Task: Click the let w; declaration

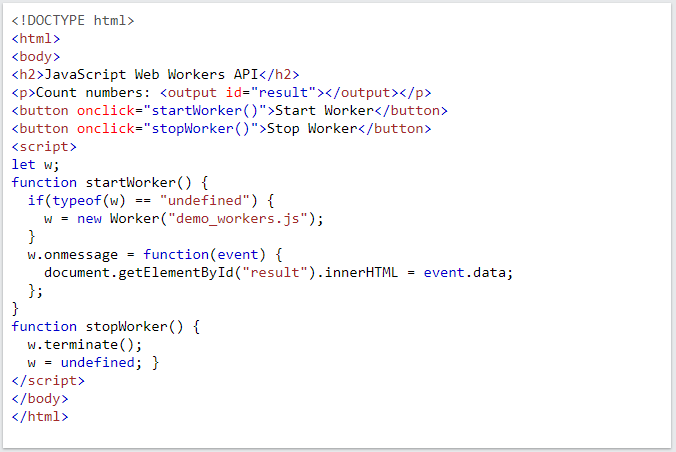Action: tap(35, 164)
